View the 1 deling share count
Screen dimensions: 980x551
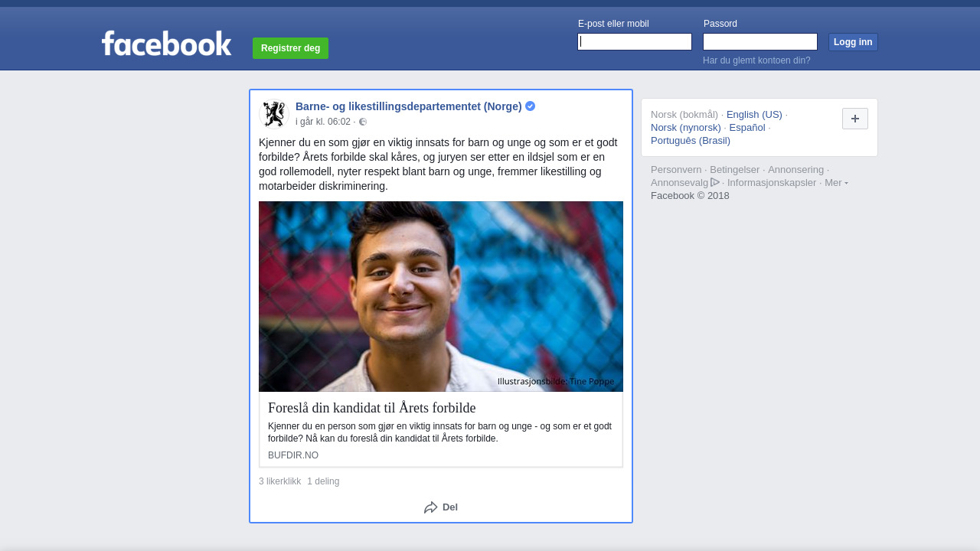click(323, 481)
